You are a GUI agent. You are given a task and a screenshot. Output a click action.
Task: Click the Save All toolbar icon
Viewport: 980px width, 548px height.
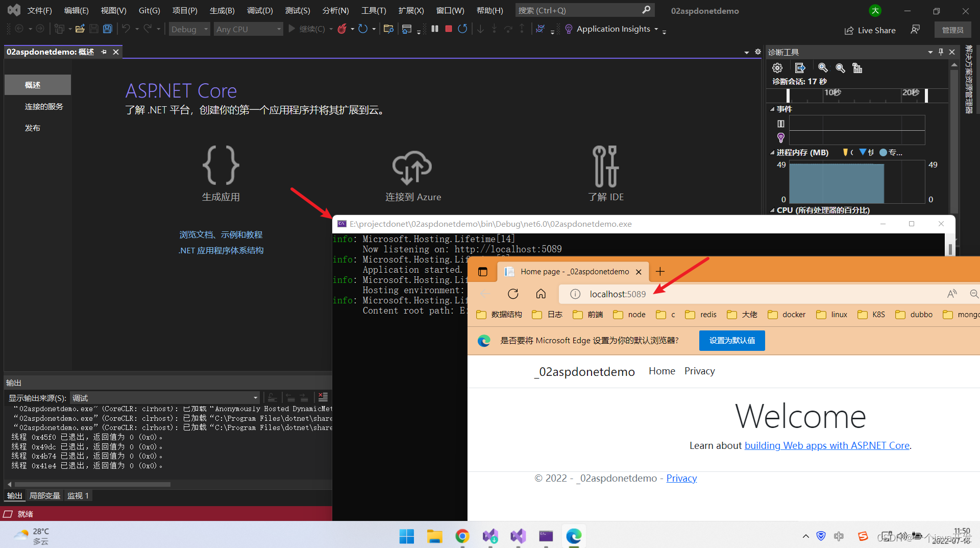[107, 29]
